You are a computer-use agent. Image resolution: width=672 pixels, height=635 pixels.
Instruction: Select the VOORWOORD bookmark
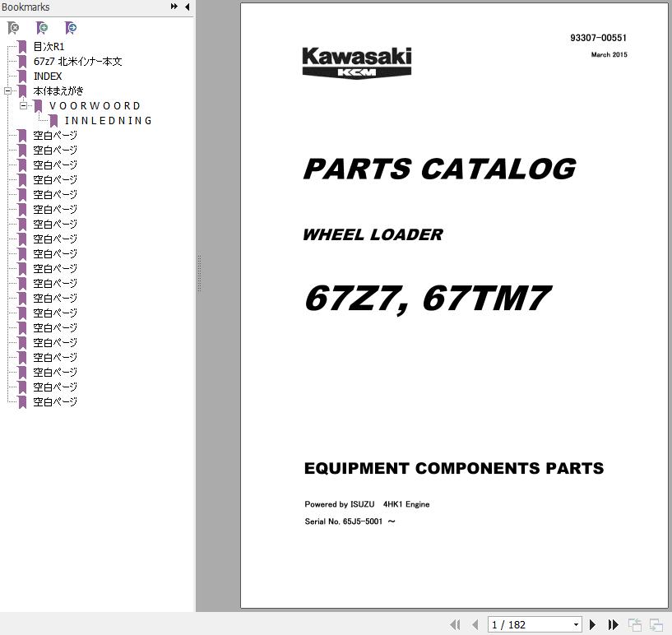(95, 106)
